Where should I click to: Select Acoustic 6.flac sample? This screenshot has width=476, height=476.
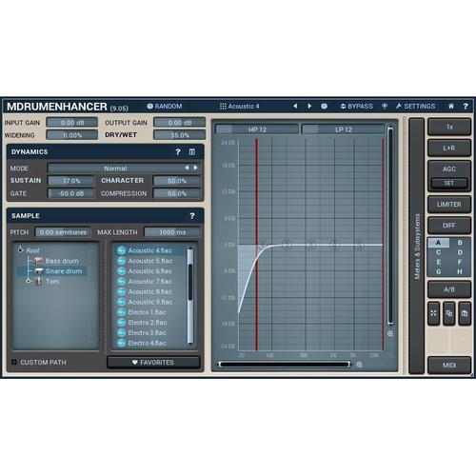point(150,271)
